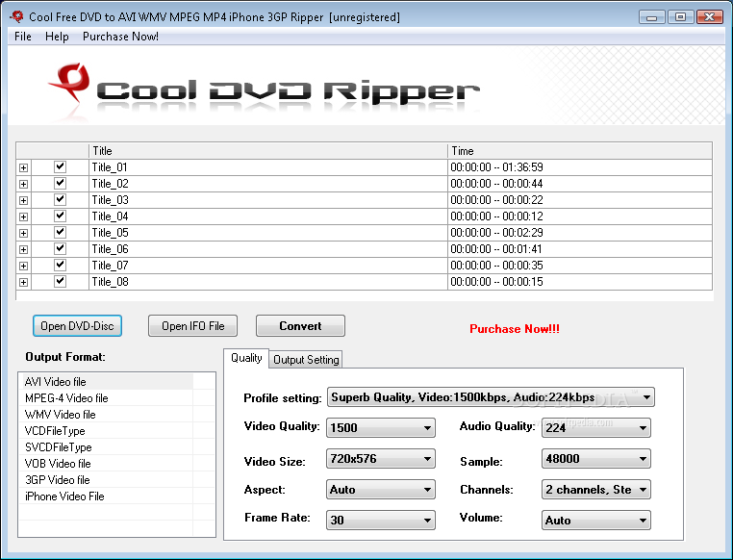This screenshot has width=733, height=560.
Task: Uncheck the Title_08 checkbox
Action: pyautogui.click(x=60, y=281)
